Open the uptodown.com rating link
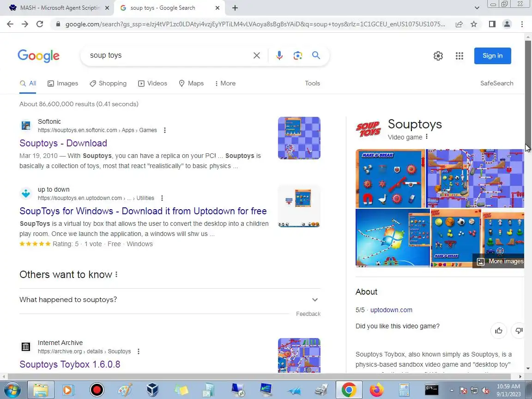Viewport: 532px width, 399px height. coord(391,310)
